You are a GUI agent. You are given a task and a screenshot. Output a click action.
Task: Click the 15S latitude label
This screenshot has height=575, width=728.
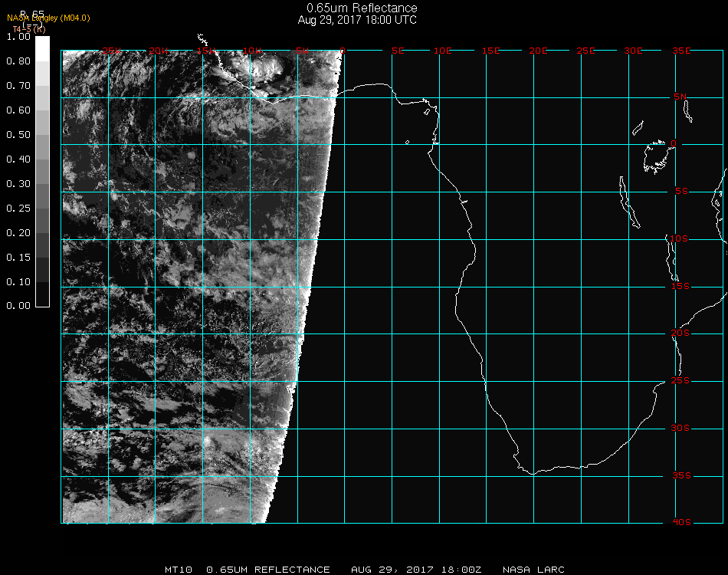(680, 287)
